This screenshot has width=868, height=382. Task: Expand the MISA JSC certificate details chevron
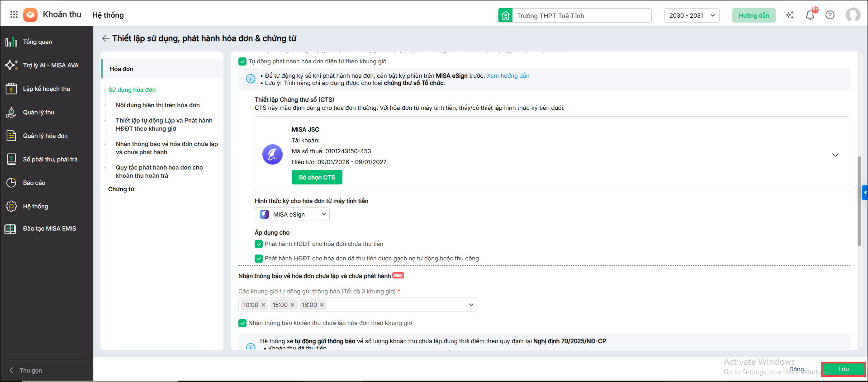click(835, 155)
